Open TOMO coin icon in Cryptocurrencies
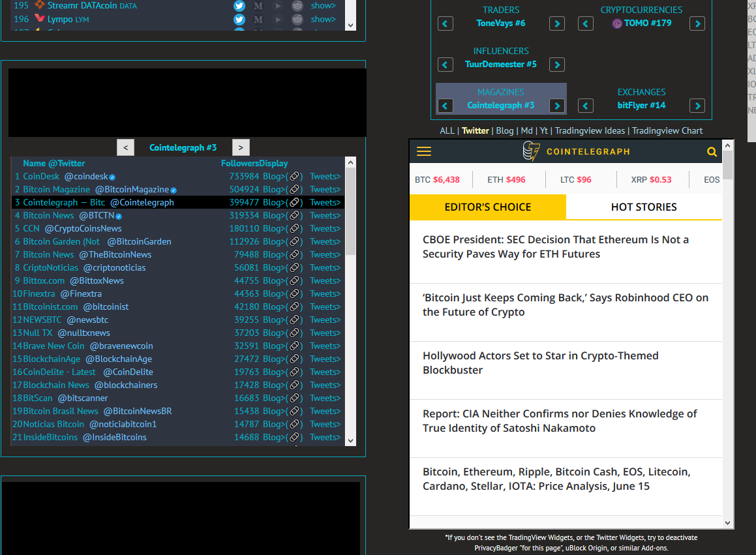 pos(616,23)
